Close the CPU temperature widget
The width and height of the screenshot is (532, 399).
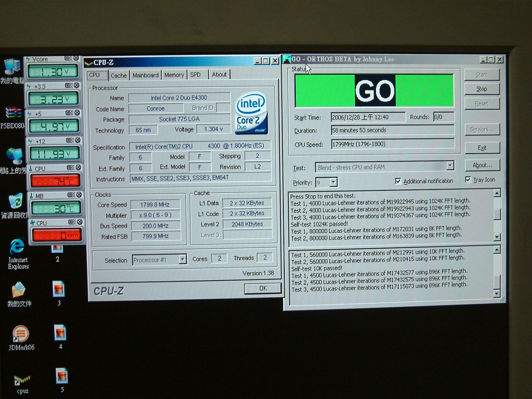pos(78,167)
